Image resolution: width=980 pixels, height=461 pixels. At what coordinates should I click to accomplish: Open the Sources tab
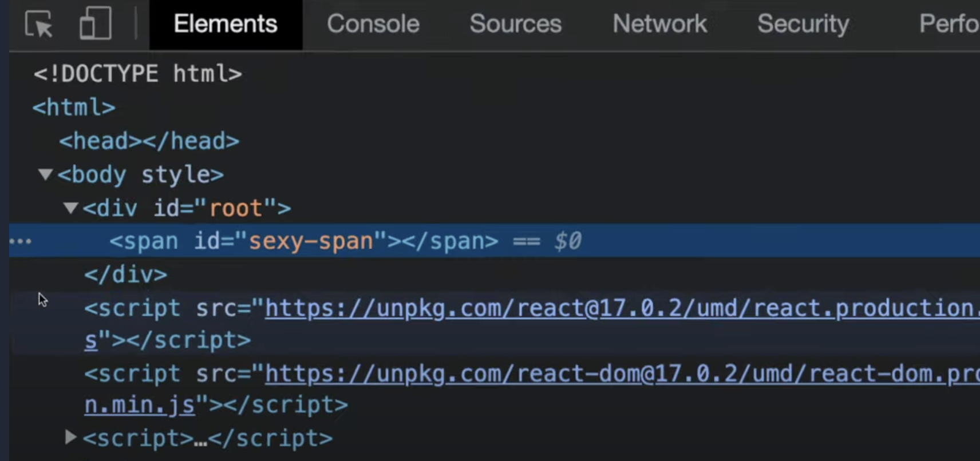point(515,24)
